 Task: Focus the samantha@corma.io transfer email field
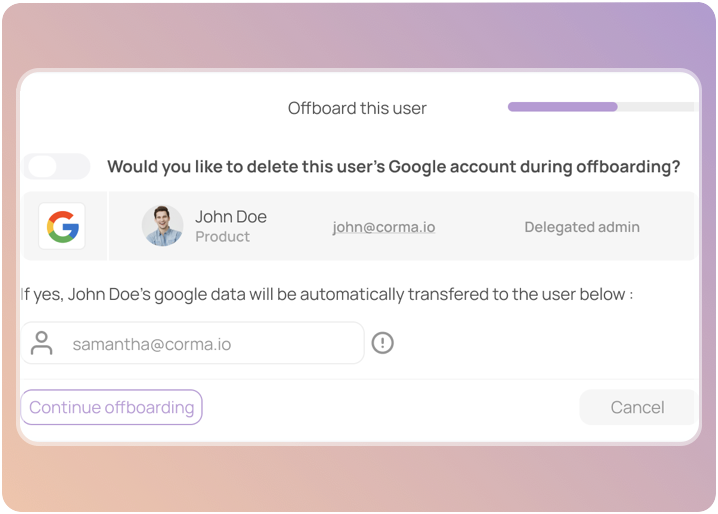(210, 344)
